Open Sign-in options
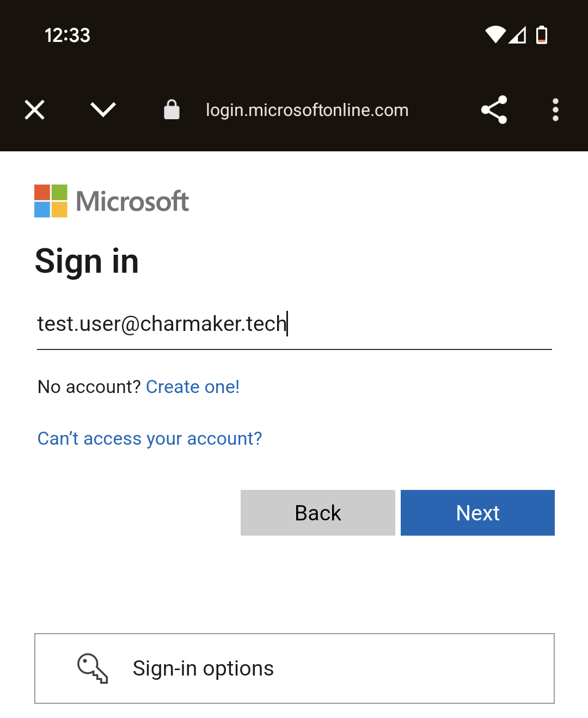Image resolution: width=588 pixels, height=718 pixels. tap(295, 668)
